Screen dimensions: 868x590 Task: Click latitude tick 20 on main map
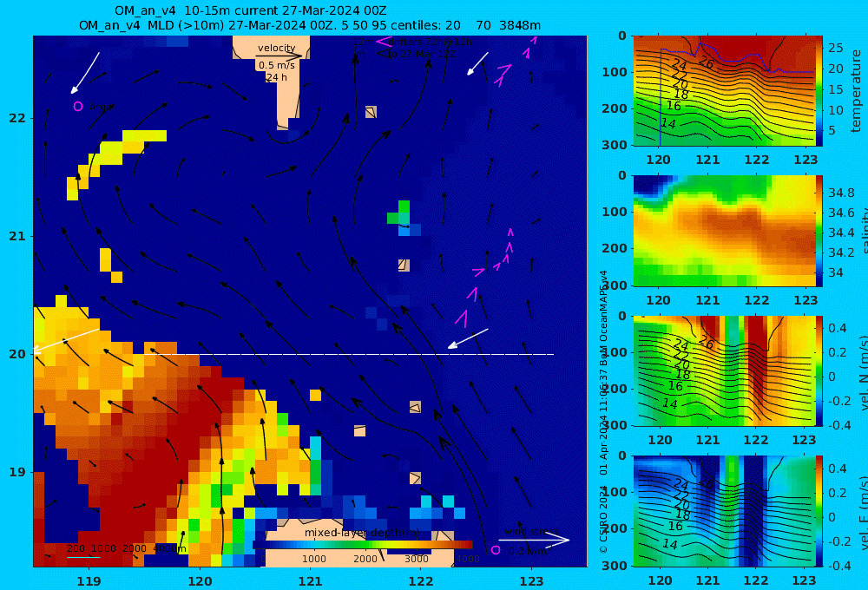(x=17, y=354)
